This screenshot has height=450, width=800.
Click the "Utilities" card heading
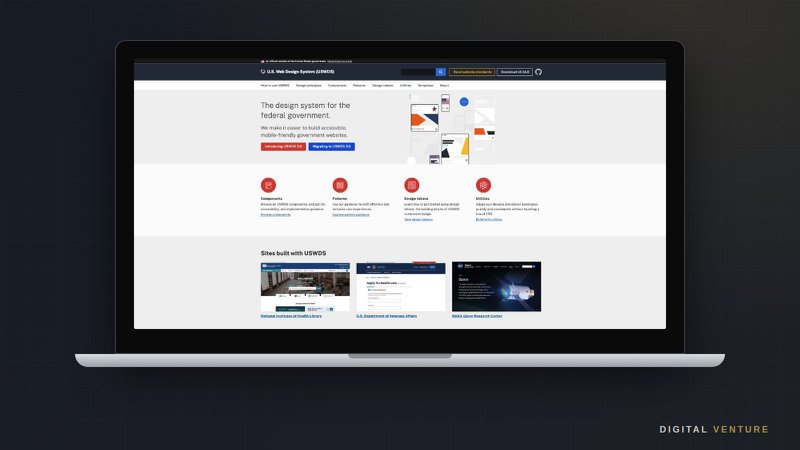click(483, 198)
